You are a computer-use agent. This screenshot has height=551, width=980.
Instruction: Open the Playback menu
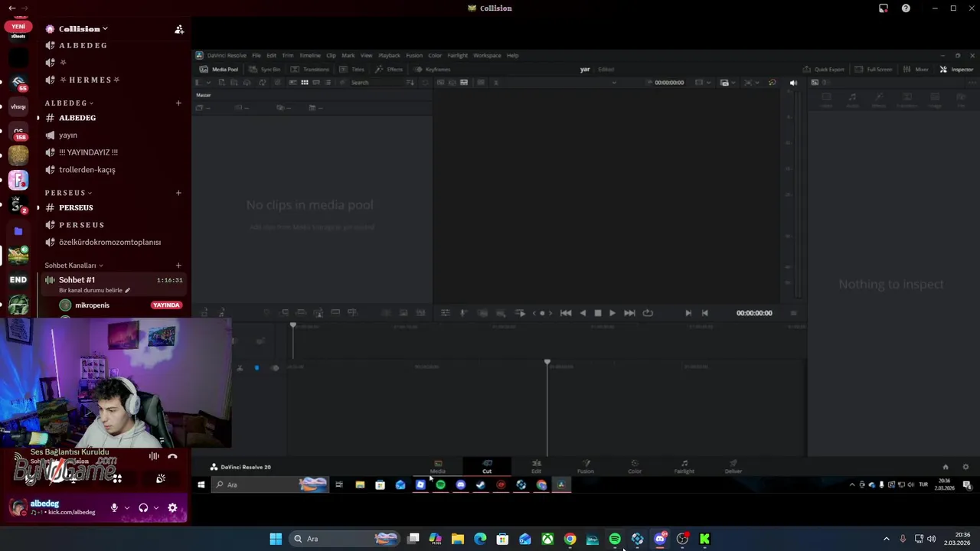[x=389, y=55]
